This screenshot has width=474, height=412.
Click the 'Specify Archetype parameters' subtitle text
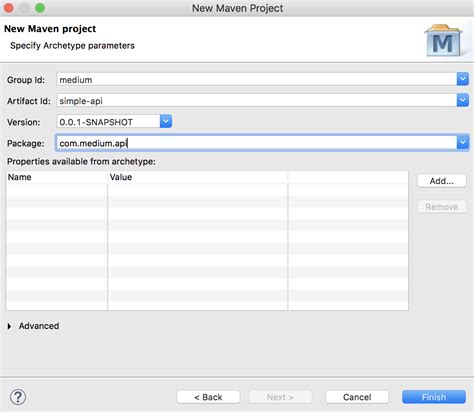72,46
